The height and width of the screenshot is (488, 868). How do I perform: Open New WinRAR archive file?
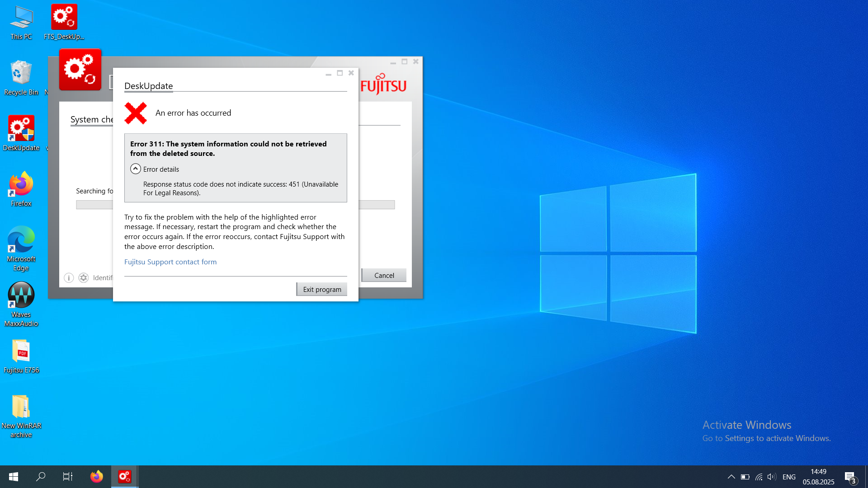point(21,416)
